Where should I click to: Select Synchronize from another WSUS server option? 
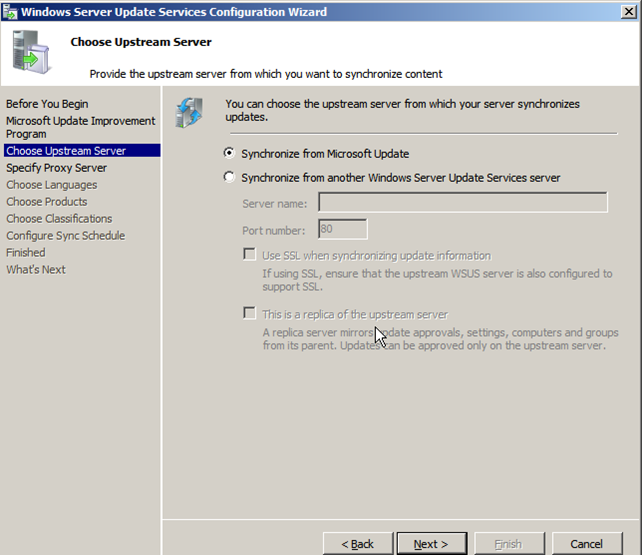click(230, 178)
